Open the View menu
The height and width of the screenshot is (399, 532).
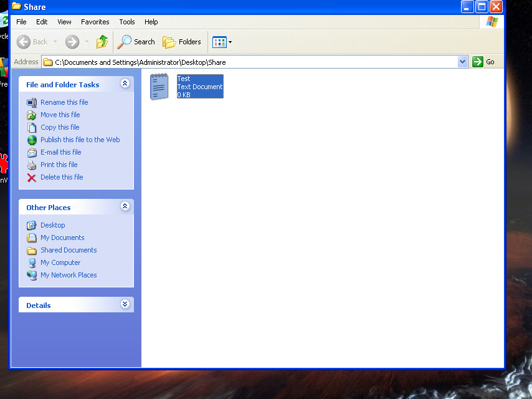[64, 22]
